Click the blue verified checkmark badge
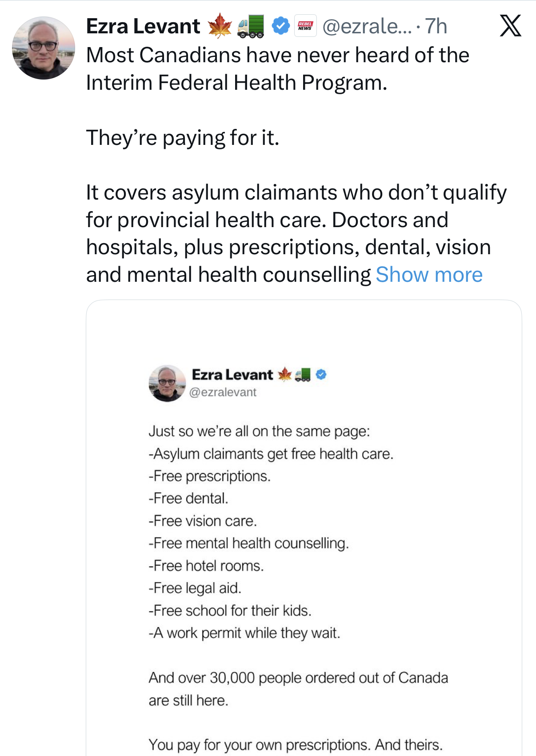Image resolution: width=536 pixels, height=756 pixels. point(281,26)
